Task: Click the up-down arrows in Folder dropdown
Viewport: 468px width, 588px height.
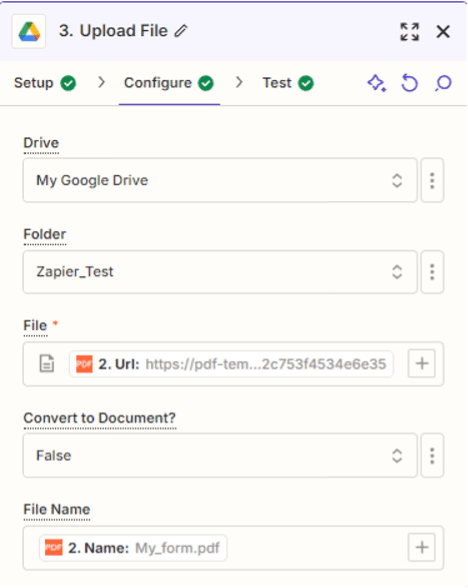Action: click(397, 272)
